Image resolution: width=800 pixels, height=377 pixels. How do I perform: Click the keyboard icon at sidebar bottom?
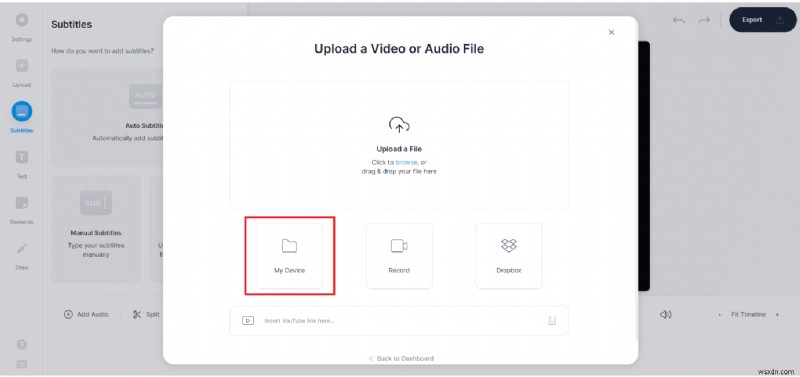pyautogui.click(x=21, y=364)
